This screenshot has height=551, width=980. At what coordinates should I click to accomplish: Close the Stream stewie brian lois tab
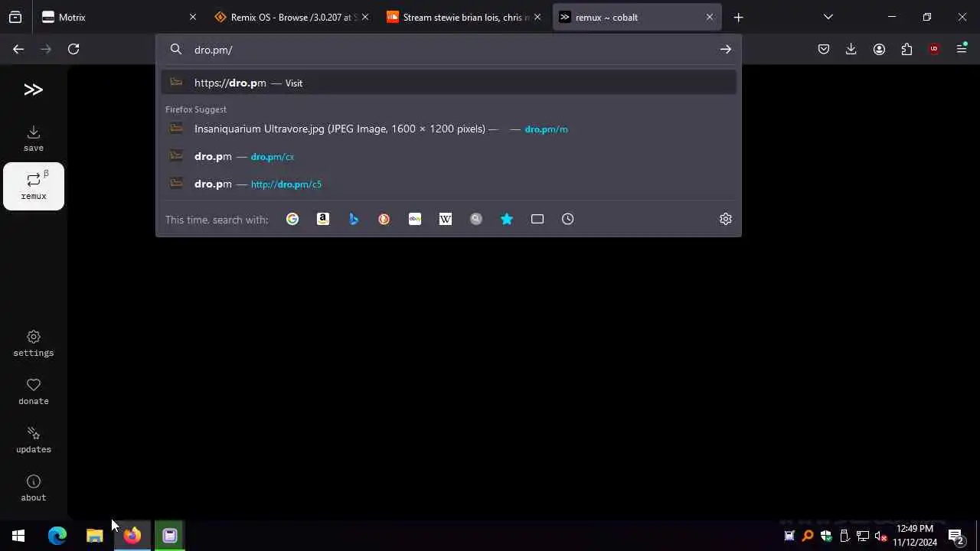click(537, 17)
